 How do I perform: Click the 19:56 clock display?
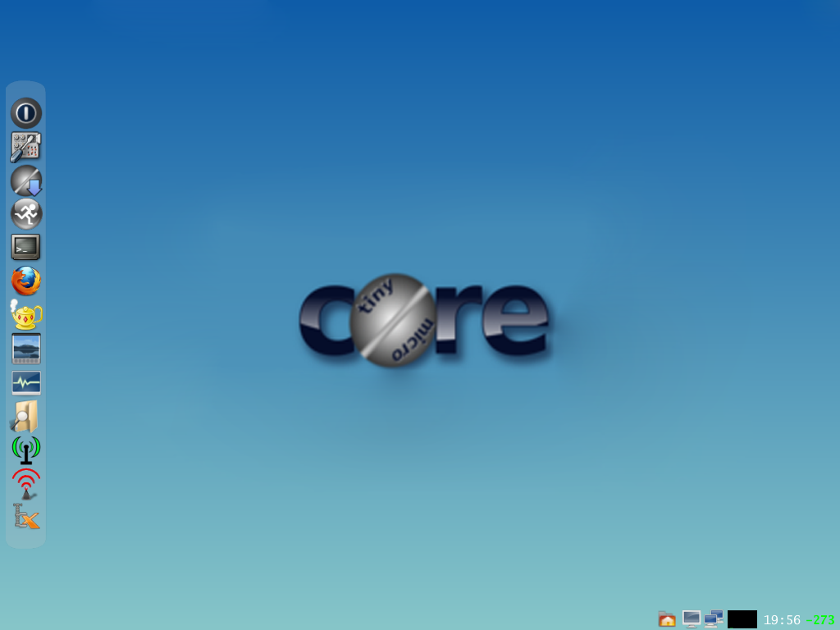pos(782,620)
